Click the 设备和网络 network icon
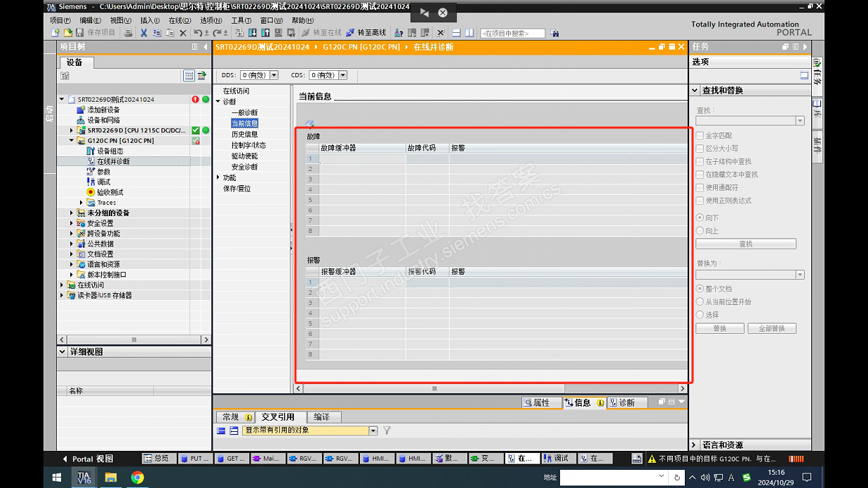This screenshot has width=868, height=488. [81, 120]
